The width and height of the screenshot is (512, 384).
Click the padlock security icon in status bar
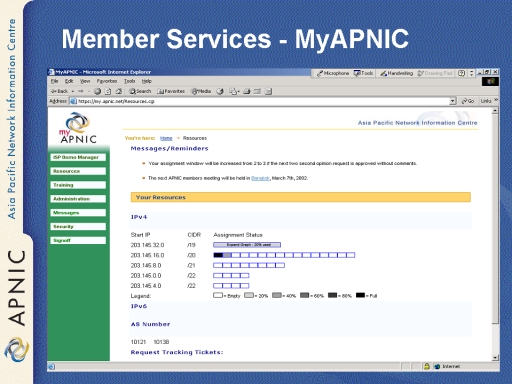pos(426,366)
